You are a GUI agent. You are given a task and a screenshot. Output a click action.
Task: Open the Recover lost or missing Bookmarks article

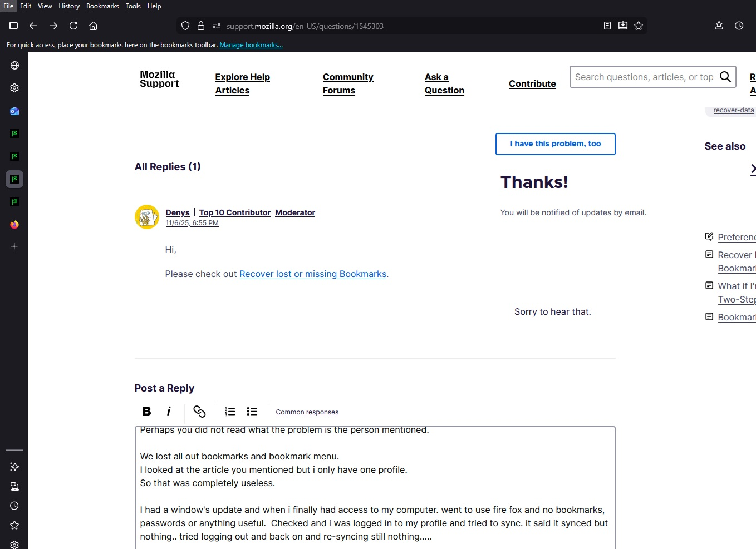tap(313, 274)
